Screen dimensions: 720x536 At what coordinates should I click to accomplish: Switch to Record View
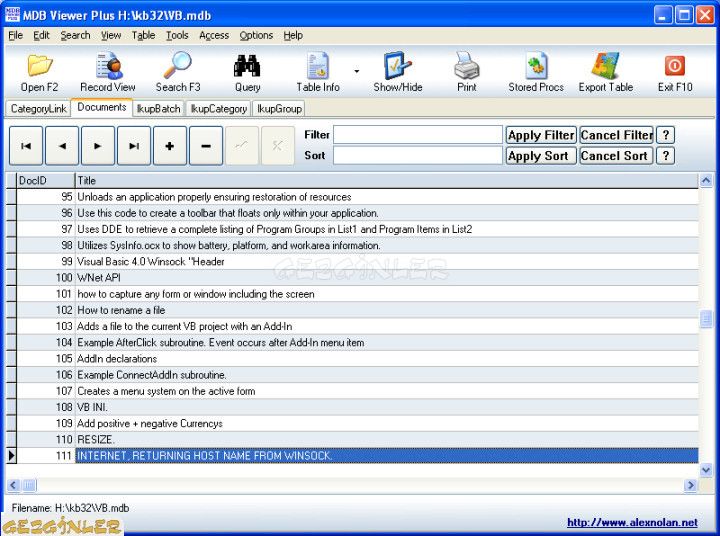pyautogui.click(x=108, y=72)
